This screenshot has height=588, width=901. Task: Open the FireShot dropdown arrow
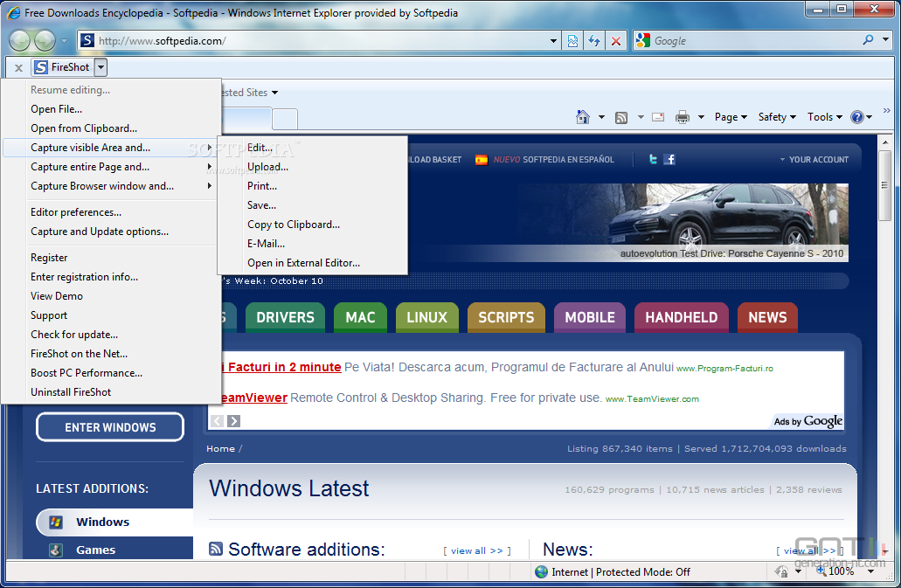100,67
